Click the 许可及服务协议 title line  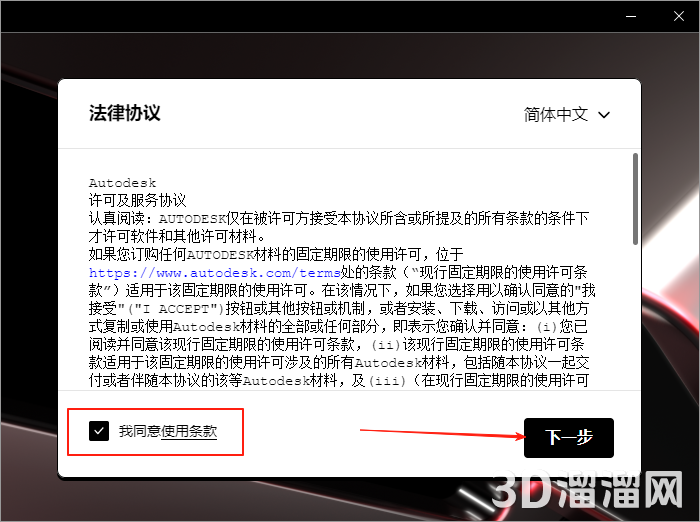pos(137,200)
